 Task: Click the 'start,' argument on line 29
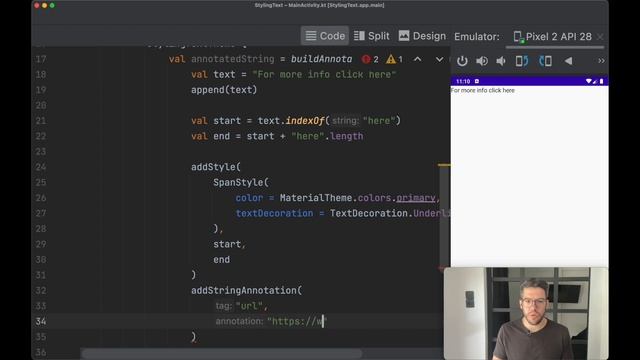pyautogui.click(x=229, y=244)
